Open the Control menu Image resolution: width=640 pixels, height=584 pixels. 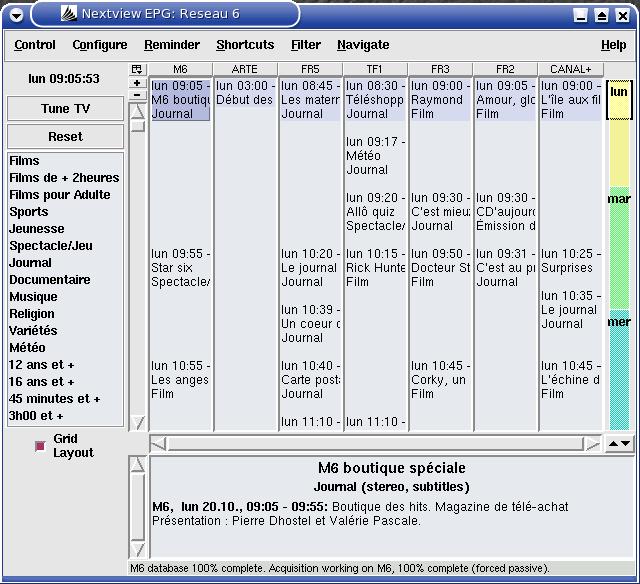point(35,45)
